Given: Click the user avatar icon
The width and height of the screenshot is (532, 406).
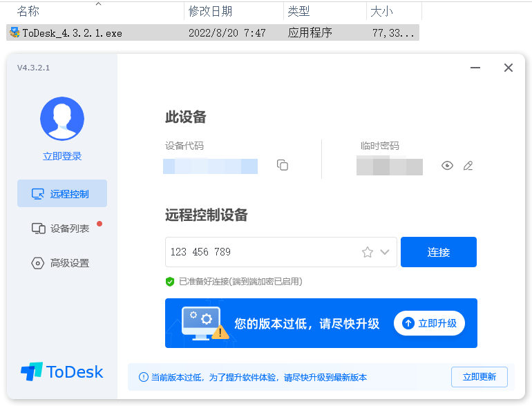Looking at the screenshot, I should 62,119.
